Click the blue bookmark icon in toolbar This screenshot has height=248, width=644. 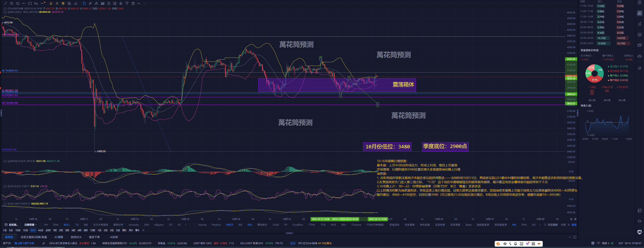pos(84,3)
